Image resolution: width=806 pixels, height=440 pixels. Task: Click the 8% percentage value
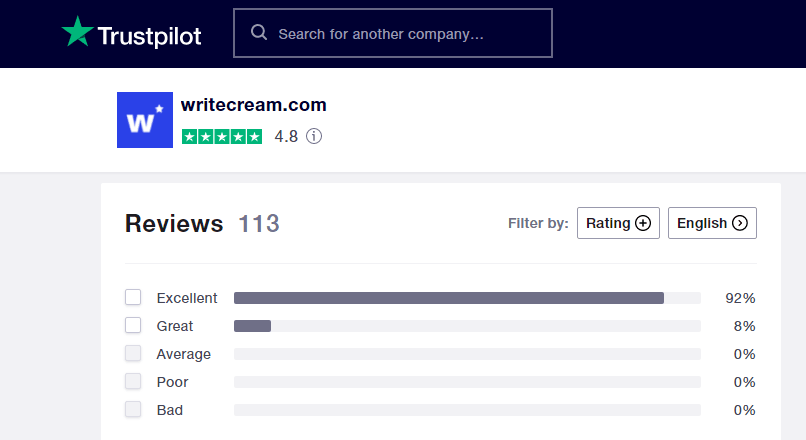tap(744, 326)
